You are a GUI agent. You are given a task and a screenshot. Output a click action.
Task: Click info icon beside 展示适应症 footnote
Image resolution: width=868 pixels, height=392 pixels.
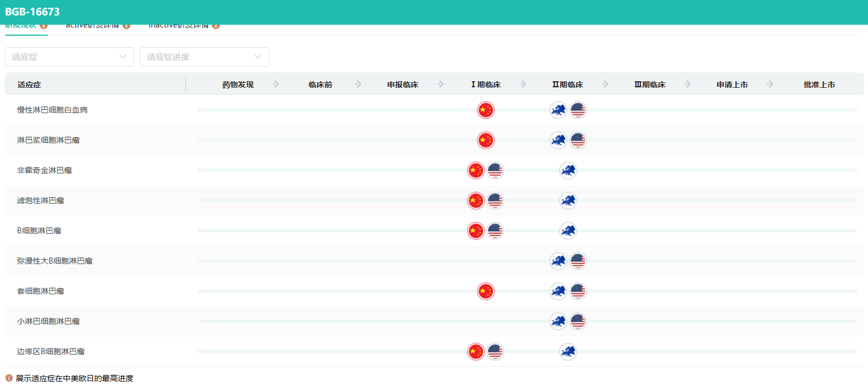click(x=9, y=378)
